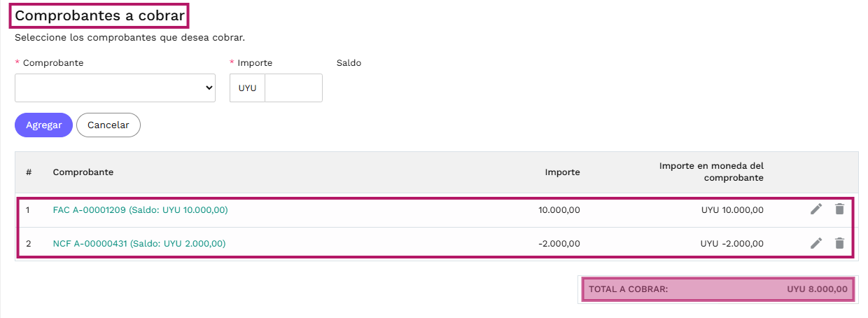Viewport: 868px width, 318px height.
Task: Open the Comprobante dropdown list
Action: (115, 88)
